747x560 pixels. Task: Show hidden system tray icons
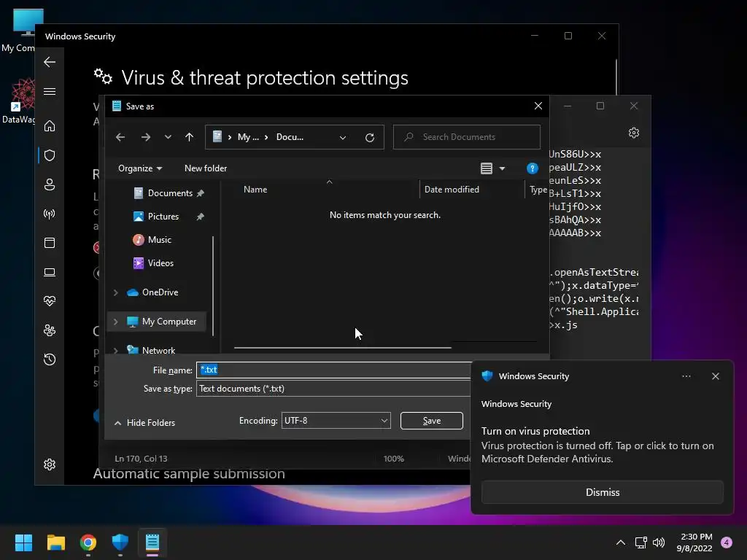point(620,542)
